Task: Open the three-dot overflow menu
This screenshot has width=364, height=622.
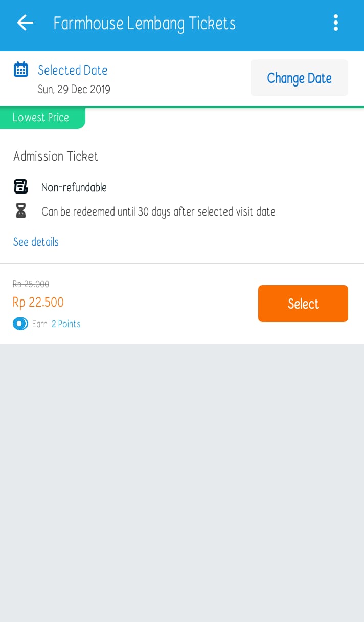Action: [336, 23]
